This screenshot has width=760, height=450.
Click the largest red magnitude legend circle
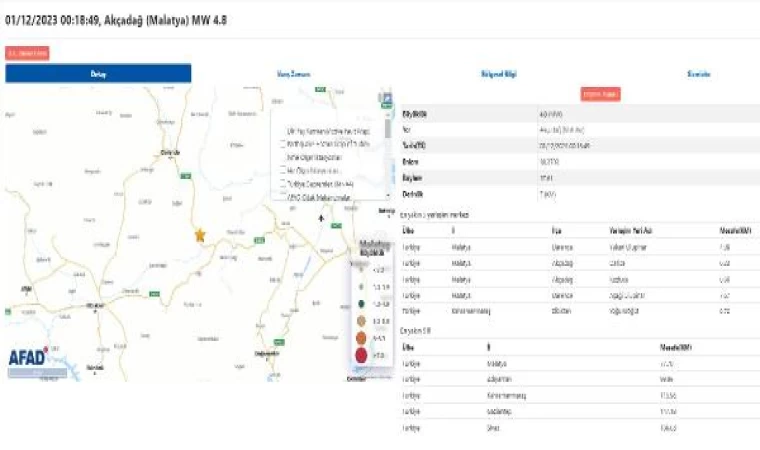361,354
